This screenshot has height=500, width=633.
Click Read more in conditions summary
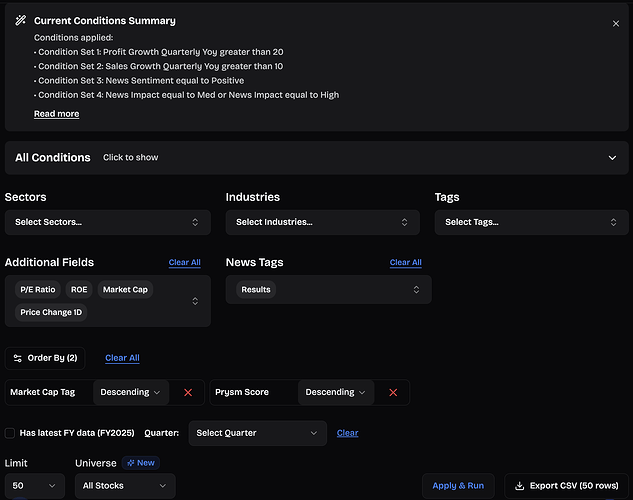coord(56,114)
